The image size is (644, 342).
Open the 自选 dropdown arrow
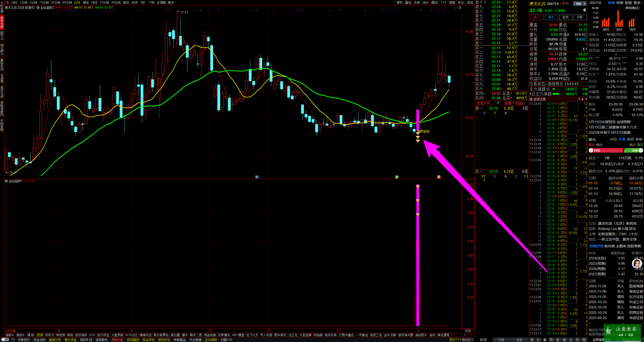click(585, 4)
